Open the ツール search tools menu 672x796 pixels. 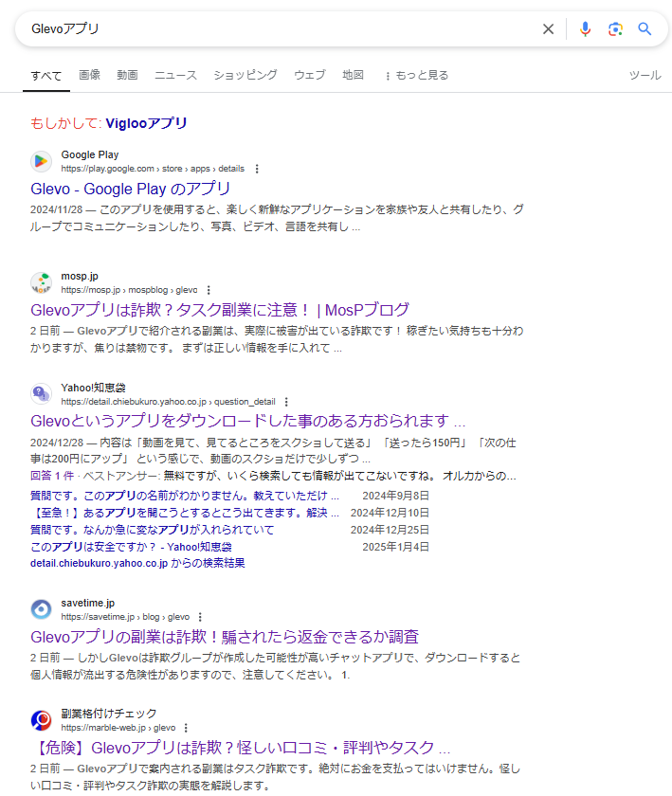coord(645,75)
